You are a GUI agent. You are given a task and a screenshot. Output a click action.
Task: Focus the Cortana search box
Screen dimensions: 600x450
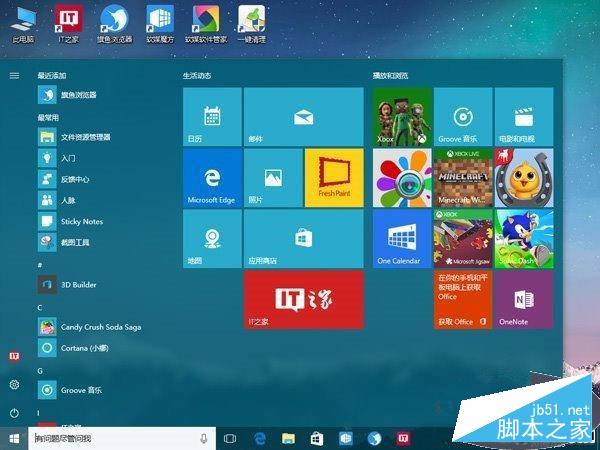pos(122,439)
